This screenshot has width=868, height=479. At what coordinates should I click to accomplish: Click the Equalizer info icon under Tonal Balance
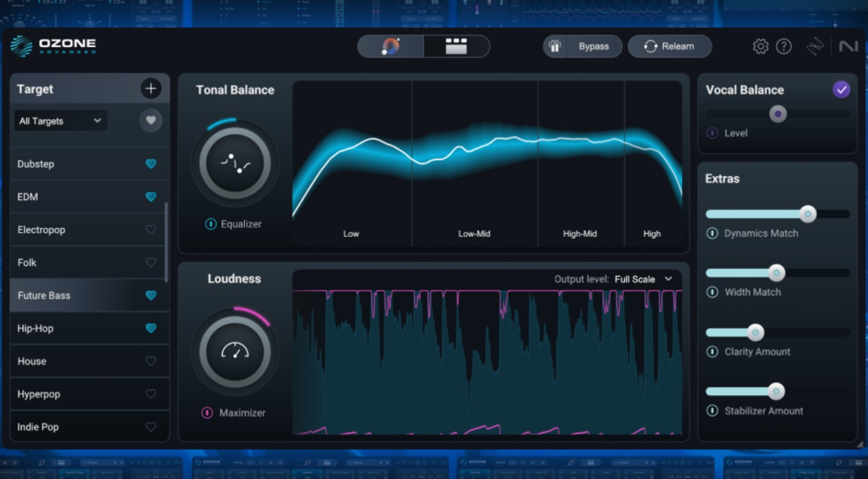[210, 224]
